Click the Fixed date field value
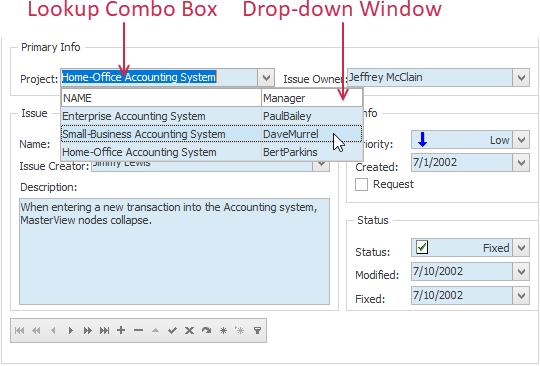The width and height of the screenshot is (540, 366). (462, 295)
